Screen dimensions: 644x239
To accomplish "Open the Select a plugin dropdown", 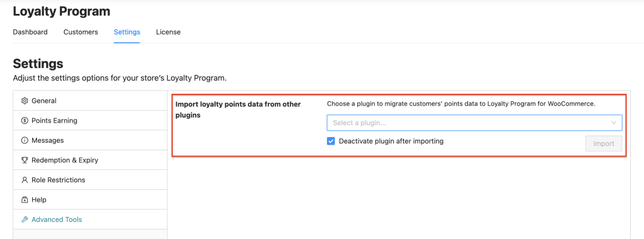I will point(474,123).
